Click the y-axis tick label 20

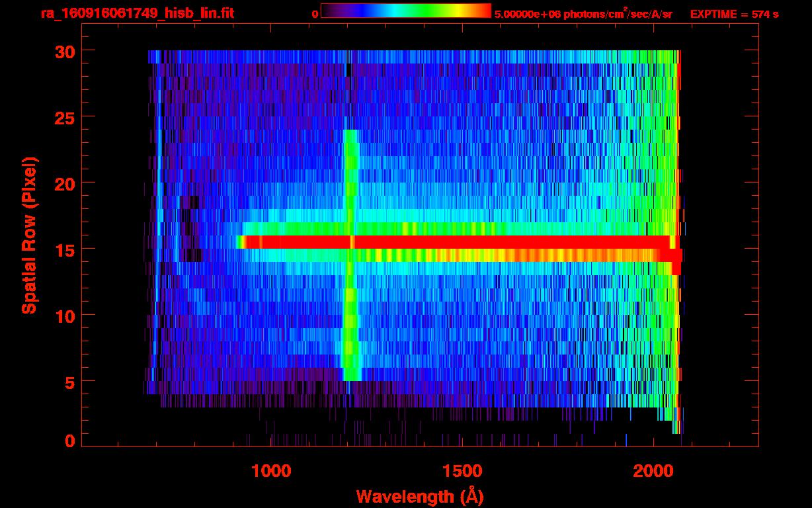[x=63, y=183]
